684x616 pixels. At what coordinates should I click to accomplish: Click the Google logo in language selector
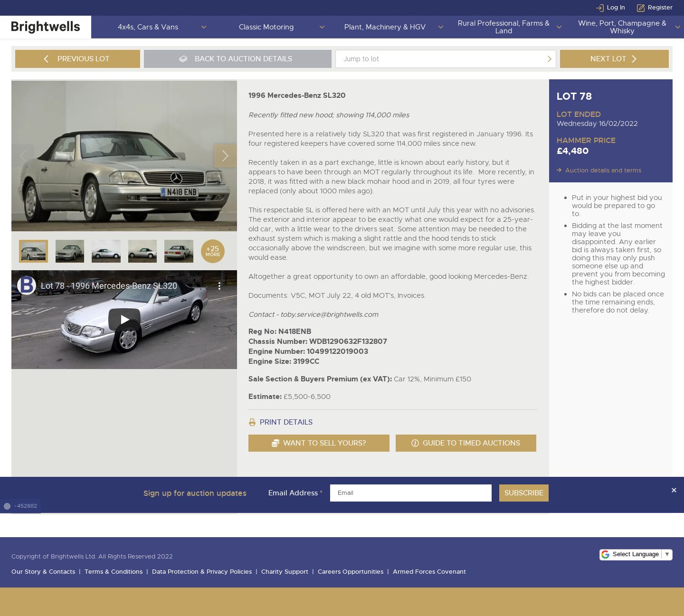(x=605, y=554)
